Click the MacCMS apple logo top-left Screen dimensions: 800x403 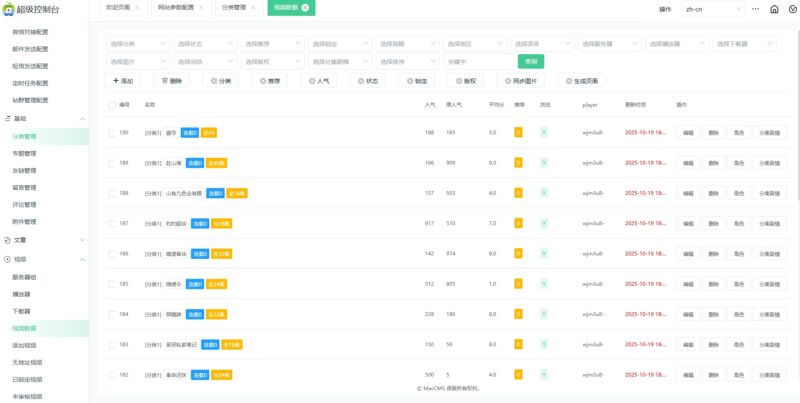point(7,9)
